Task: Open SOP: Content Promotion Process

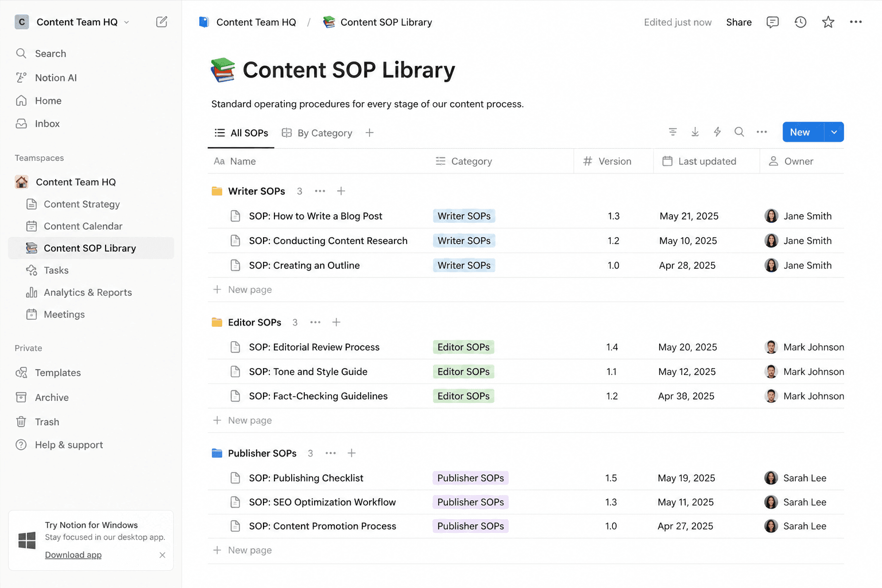Action: 322,526
